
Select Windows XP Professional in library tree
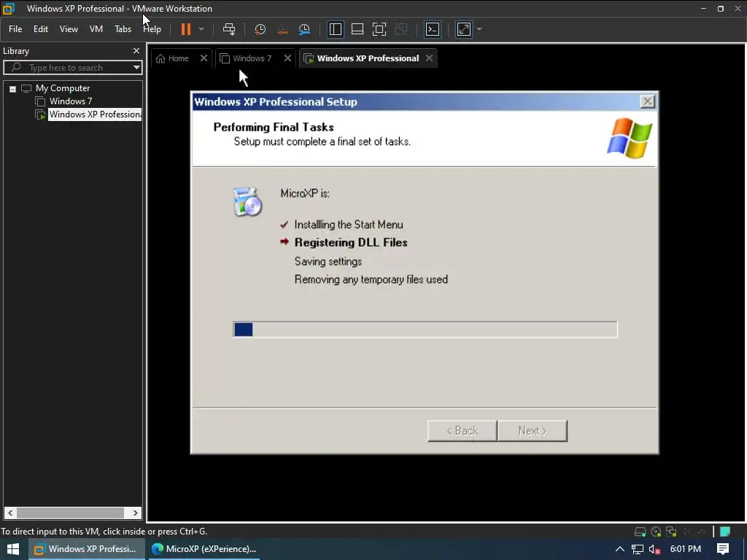(x=95, y=114)
